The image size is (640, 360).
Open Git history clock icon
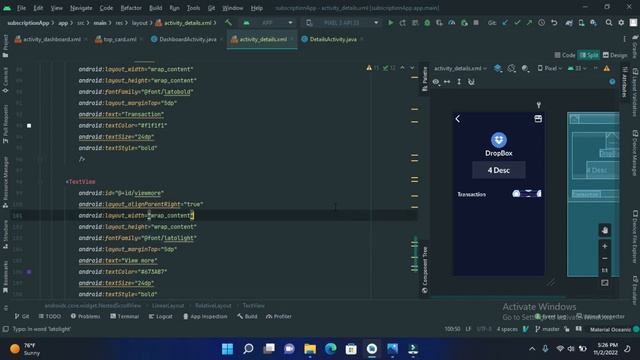[x=541, y=23]
